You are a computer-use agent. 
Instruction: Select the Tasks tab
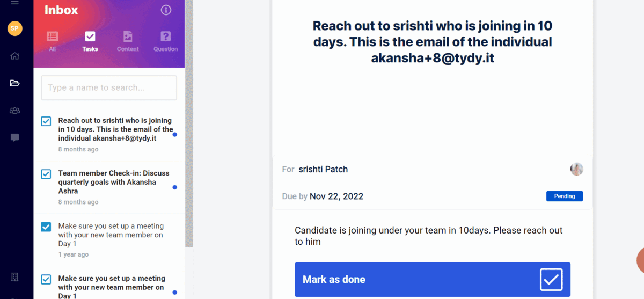pos(90,41)
